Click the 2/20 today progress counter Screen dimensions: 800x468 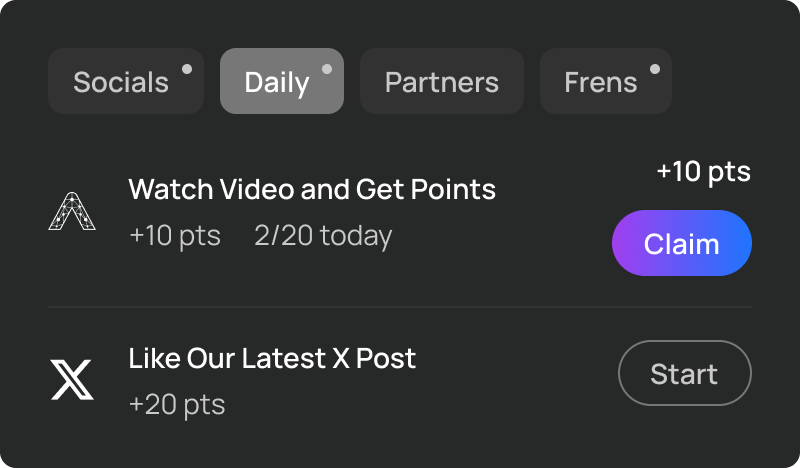pyautogui.click(x=323, y=236)
